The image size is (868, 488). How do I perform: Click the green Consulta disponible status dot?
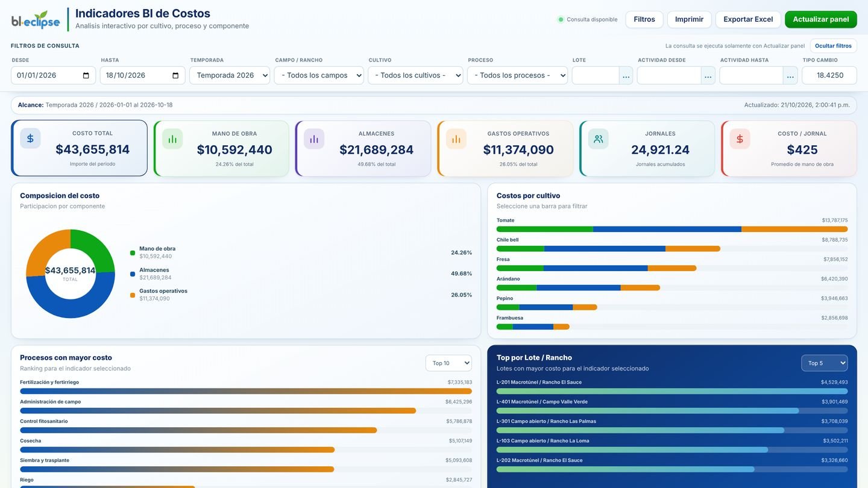tap(561, 19)
